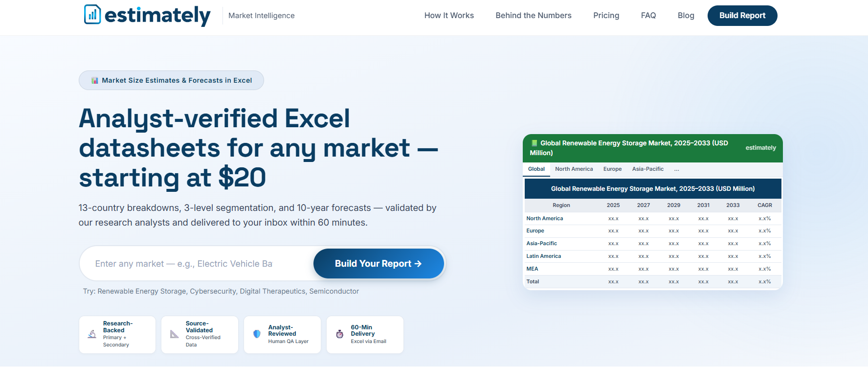The image size is (868, 368).
Task: Click the Semiconductor suggestion
Action: (334, 292)
